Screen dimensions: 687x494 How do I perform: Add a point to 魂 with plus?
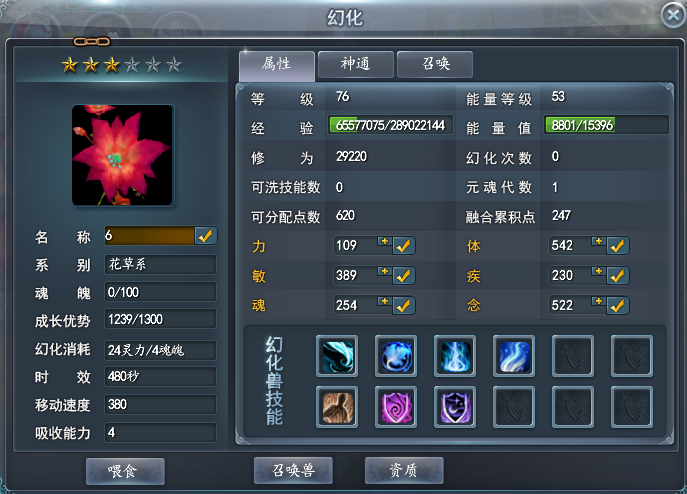click(x=384, y=302)
